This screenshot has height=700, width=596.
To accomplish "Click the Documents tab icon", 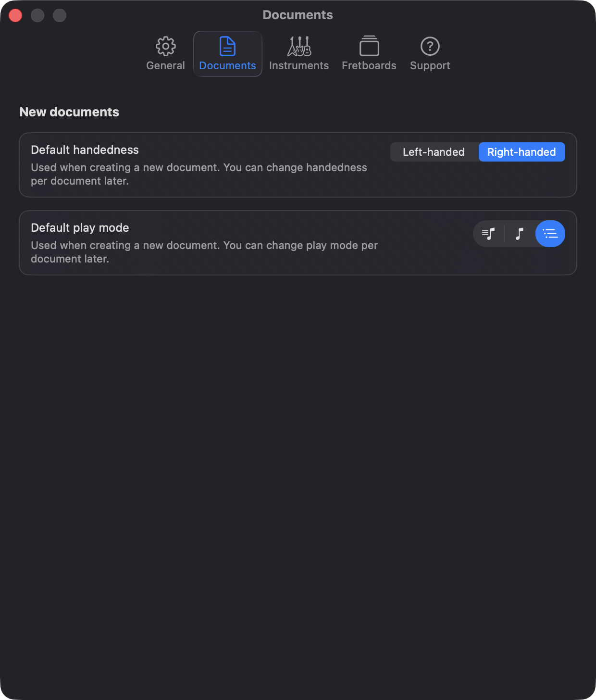I will [x=227, y=47].
